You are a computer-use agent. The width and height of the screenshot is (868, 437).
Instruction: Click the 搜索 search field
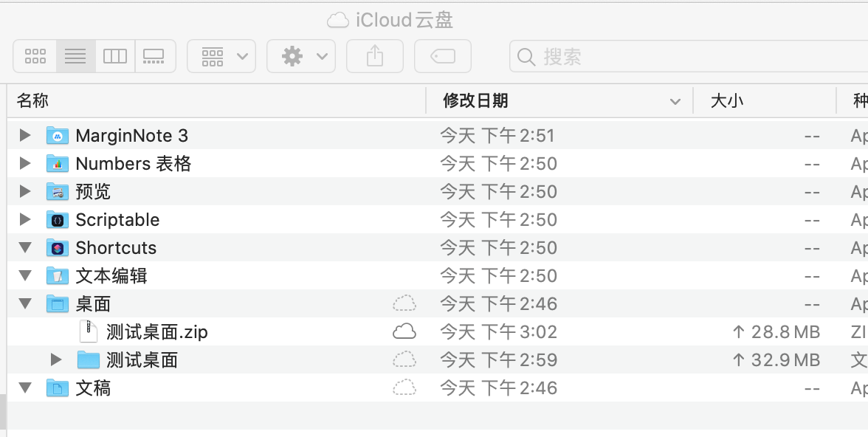686,56
